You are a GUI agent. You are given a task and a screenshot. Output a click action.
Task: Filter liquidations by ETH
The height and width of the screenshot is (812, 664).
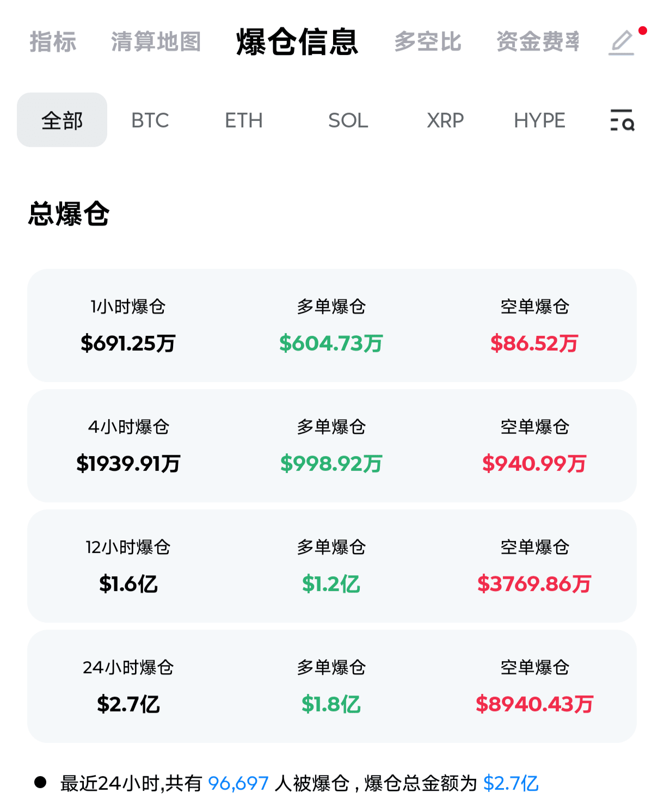(244, 120)
